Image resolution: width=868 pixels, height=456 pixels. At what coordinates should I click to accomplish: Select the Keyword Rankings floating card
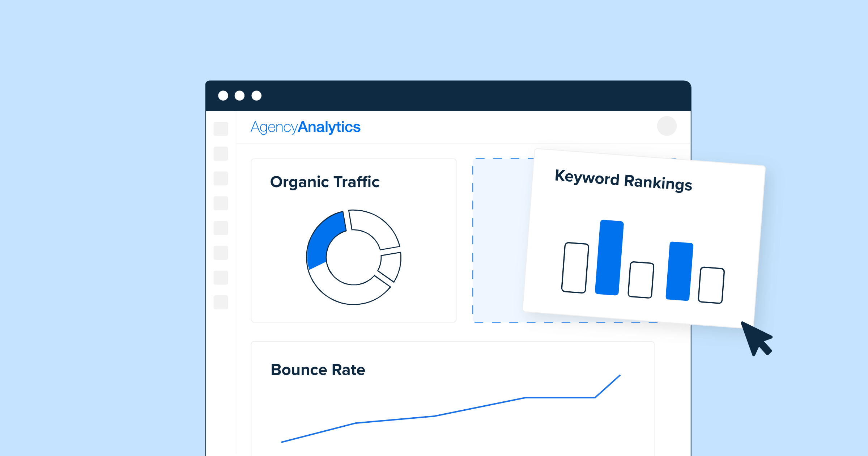[x=644, y=239]
